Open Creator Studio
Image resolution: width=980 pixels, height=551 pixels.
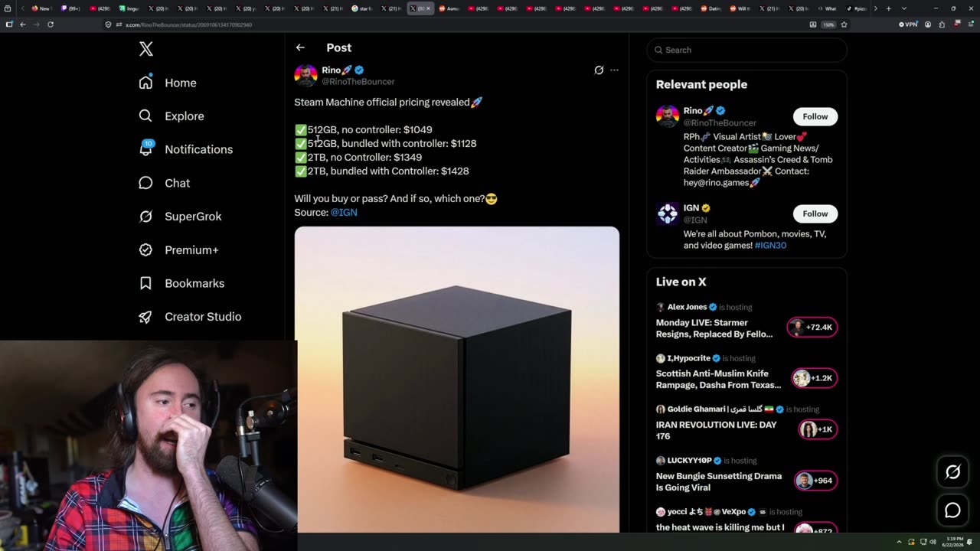pos(190,317)
